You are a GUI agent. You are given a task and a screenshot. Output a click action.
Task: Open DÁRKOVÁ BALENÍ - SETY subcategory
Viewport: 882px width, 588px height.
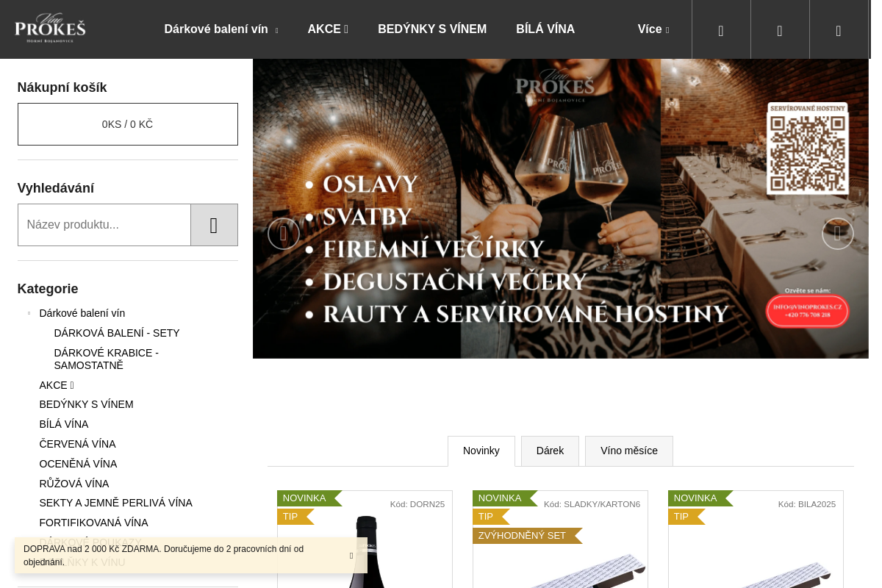[x=117, y=333]
